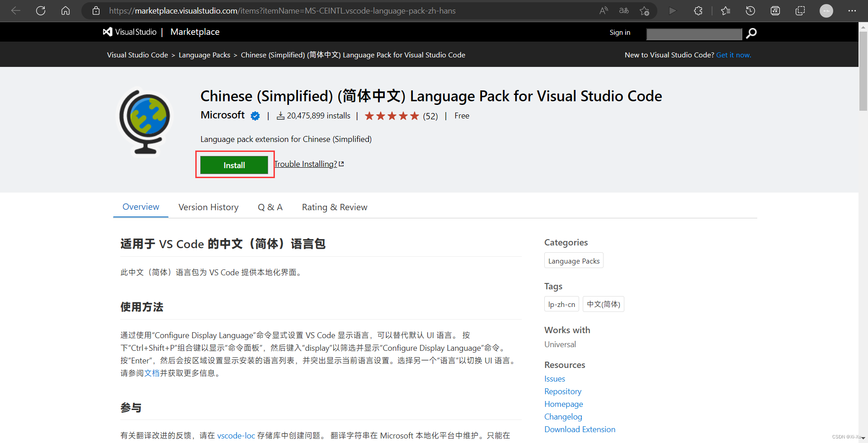Open the Trouble Installing? link
The height and width of the screenshot is (443, 868).
click(x=306, y=164)
